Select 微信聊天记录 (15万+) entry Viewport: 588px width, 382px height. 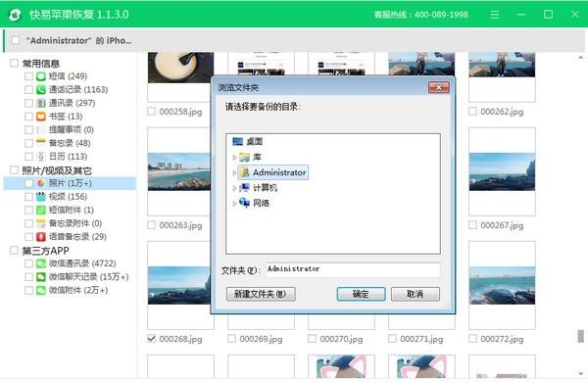(88, 277)
